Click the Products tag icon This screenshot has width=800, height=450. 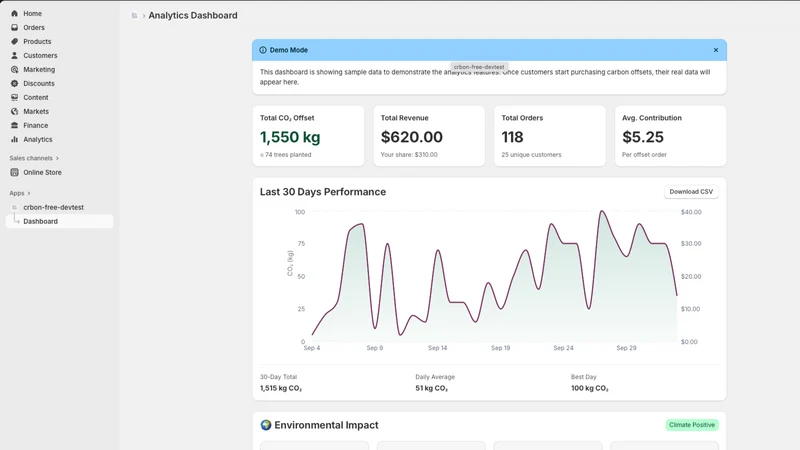point(14,41)
